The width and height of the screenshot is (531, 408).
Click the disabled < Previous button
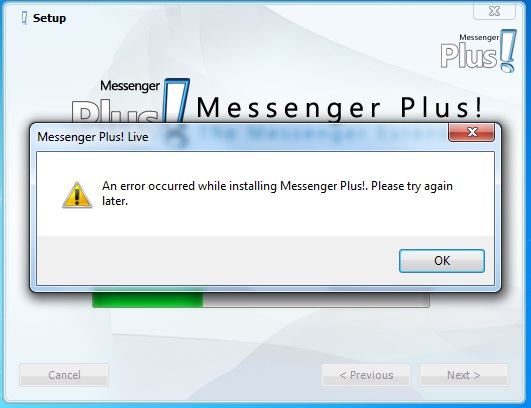(366, 375)
